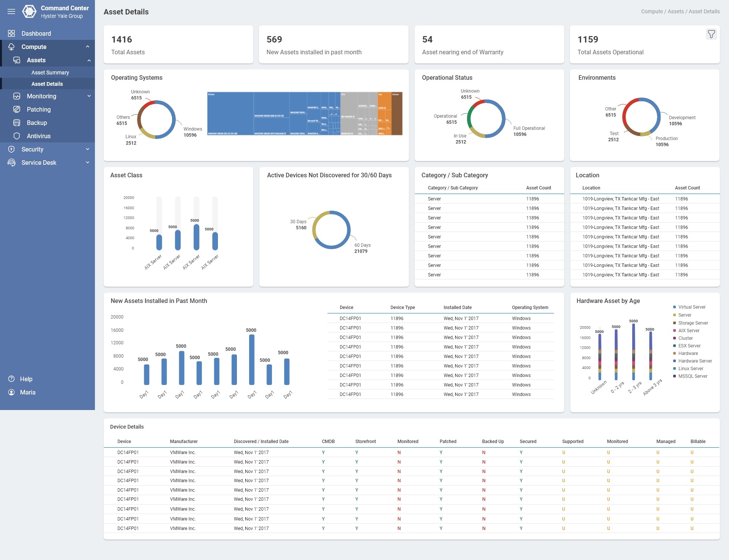This screenshot has width=729, height=560.
Task: Click the Antivirus shield icon
Action: point(17,136)
